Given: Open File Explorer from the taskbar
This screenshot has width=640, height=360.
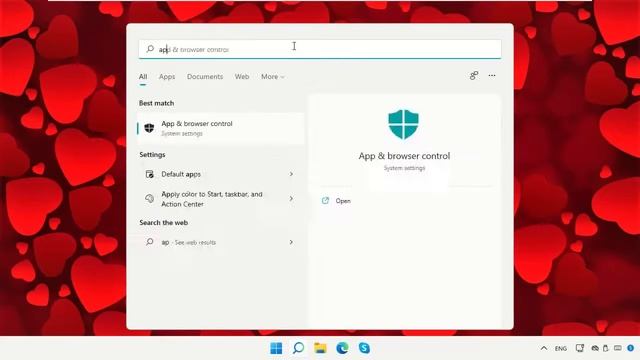Looking at the screenshot, I should point(320,348).
